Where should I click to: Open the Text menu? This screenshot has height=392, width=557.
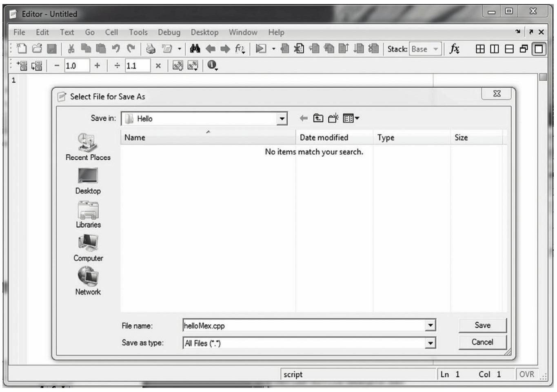click(67, 32)
